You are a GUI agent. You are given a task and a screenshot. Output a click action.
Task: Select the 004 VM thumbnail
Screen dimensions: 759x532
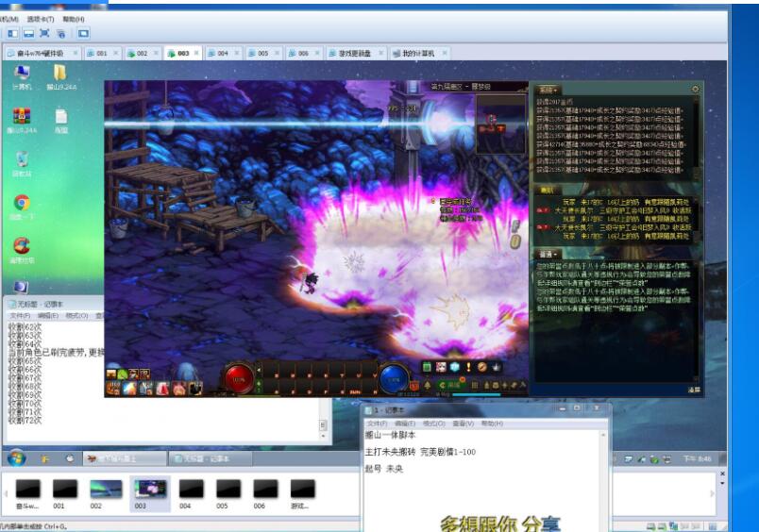coord(192,493)
